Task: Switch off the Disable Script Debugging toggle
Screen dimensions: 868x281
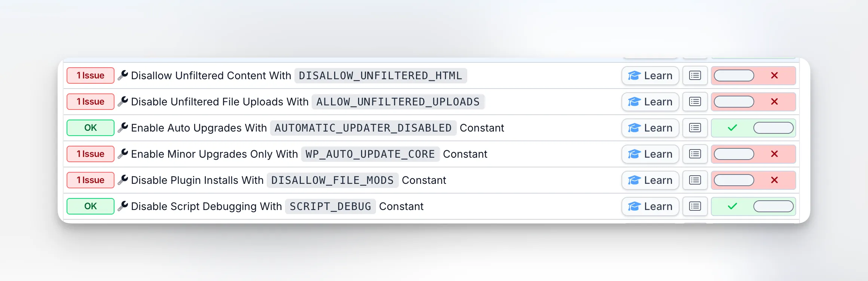Action: [773, 206]
